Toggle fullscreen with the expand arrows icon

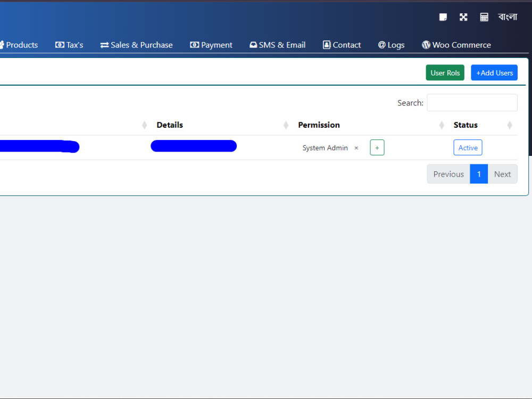463,17
